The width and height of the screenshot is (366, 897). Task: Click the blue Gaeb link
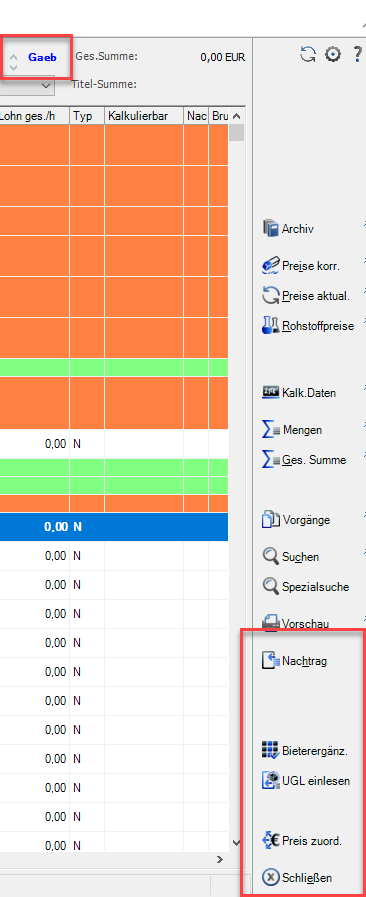(x=42, y=57)
